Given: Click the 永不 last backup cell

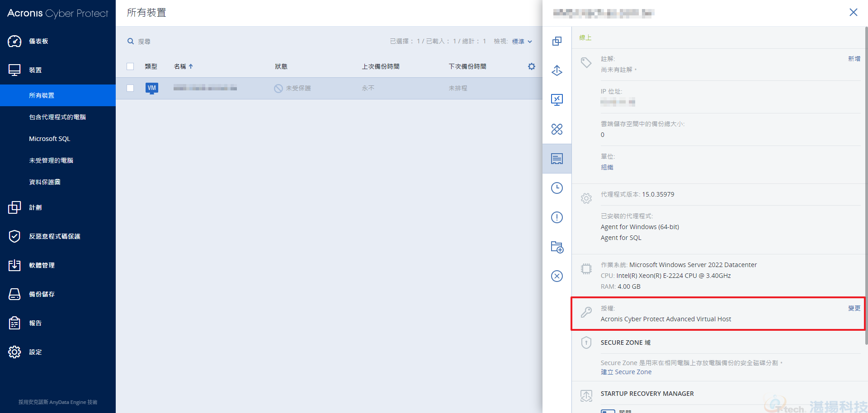Looking at the screenshot, I should pyautogui.click(x=368, y=88).
